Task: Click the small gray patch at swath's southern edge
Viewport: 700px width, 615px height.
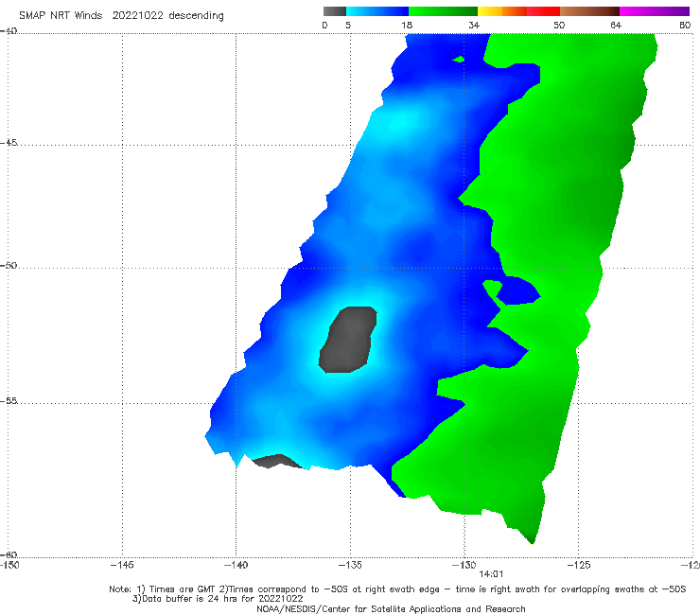Action: click(278, 462)
